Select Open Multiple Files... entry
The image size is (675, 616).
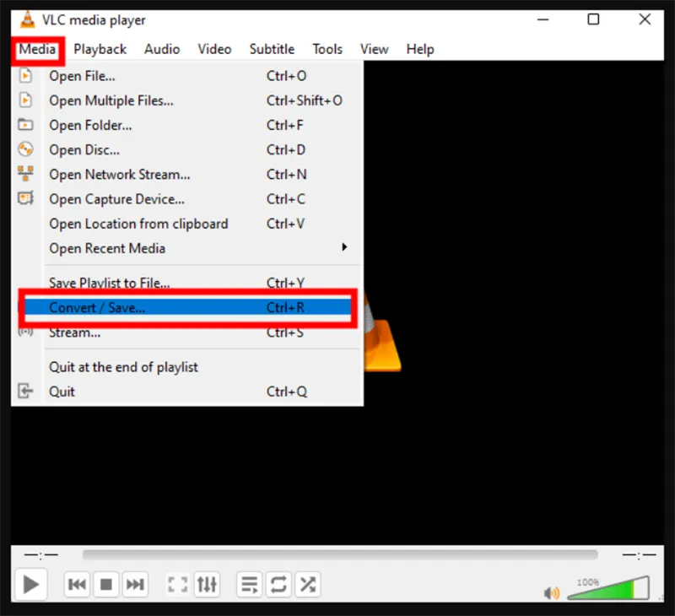[187, 100]
